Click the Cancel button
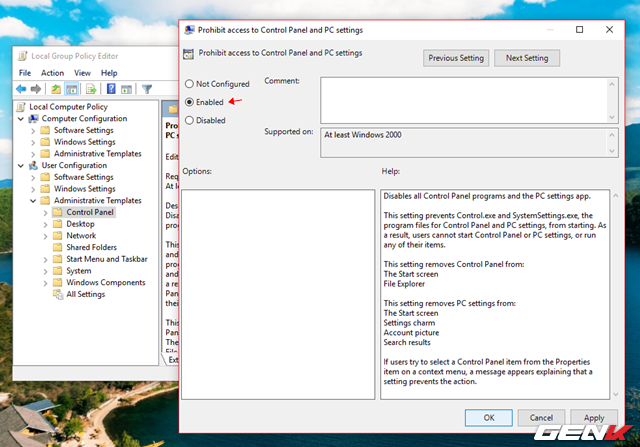This screenshot has width=640, height=447. 541,418
